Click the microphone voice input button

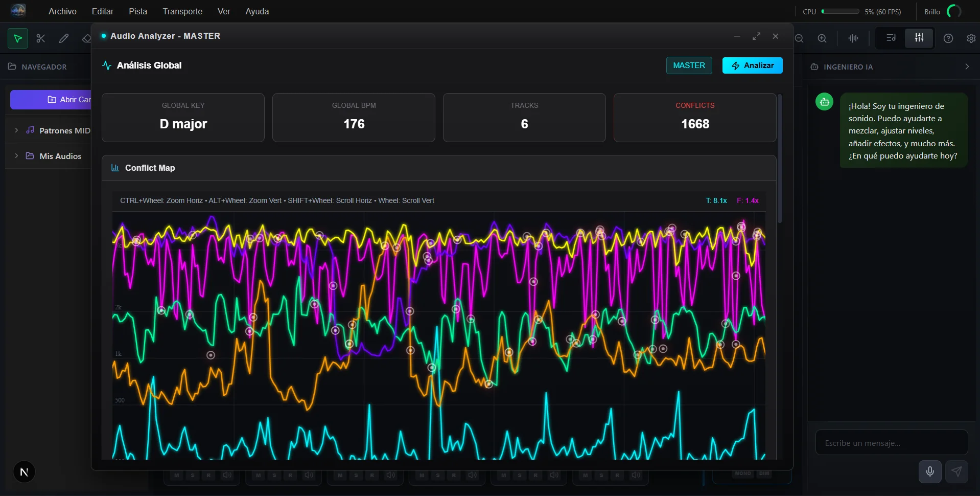(930, 471)
